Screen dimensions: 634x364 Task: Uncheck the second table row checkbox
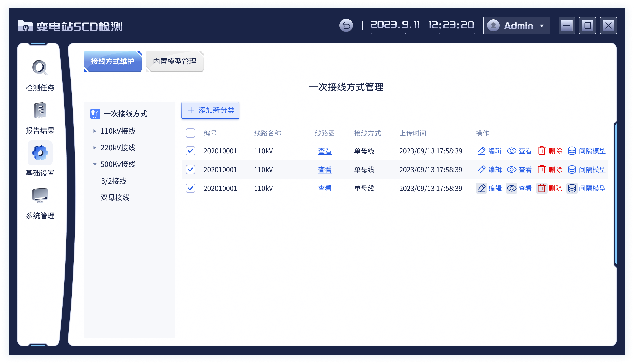tap(191, 170)
